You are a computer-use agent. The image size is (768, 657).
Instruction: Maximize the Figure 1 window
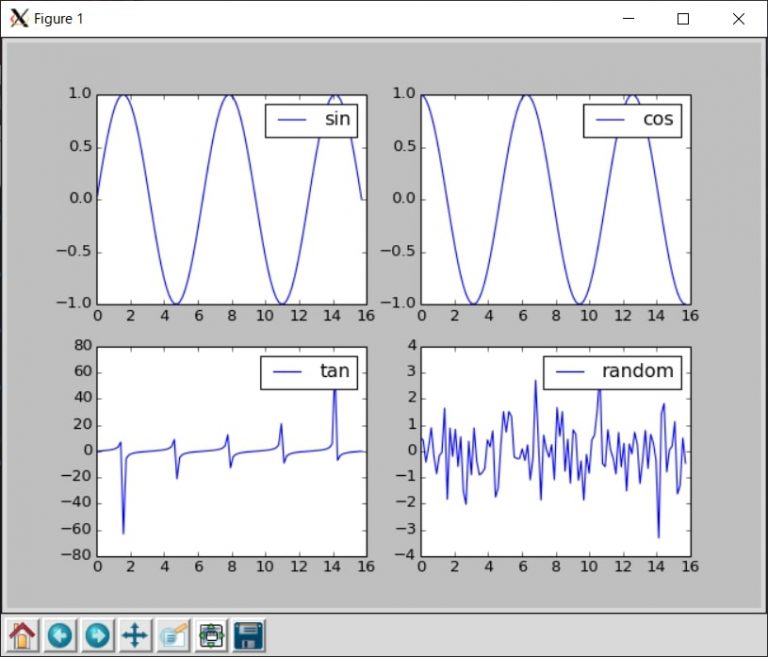point(683,19)
